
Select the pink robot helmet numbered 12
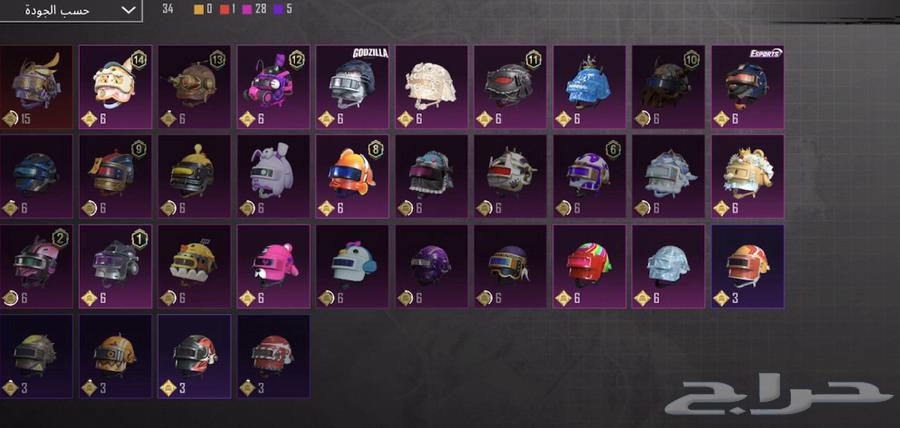click(274, 87)
